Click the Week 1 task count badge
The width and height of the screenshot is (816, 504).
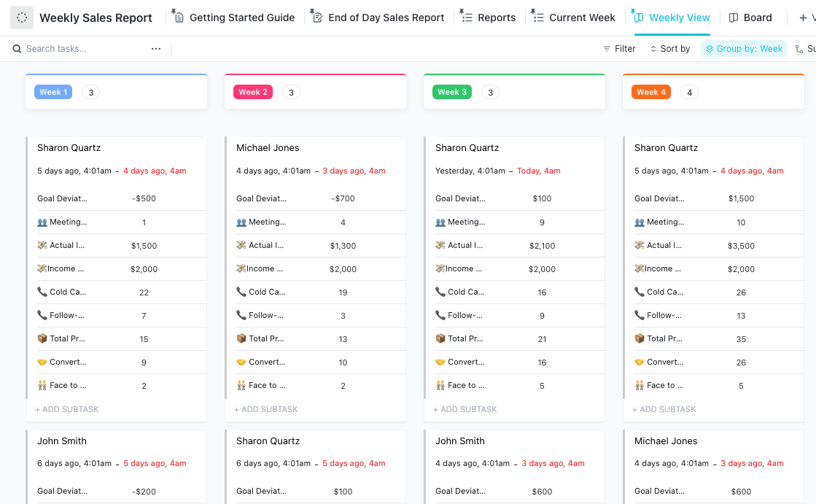coord(90,93)
